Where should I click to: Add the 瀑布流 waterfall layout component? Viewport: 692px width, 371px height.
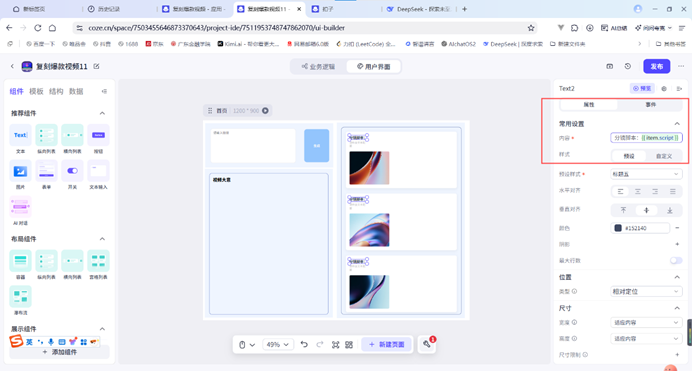[x=20, y=296]
